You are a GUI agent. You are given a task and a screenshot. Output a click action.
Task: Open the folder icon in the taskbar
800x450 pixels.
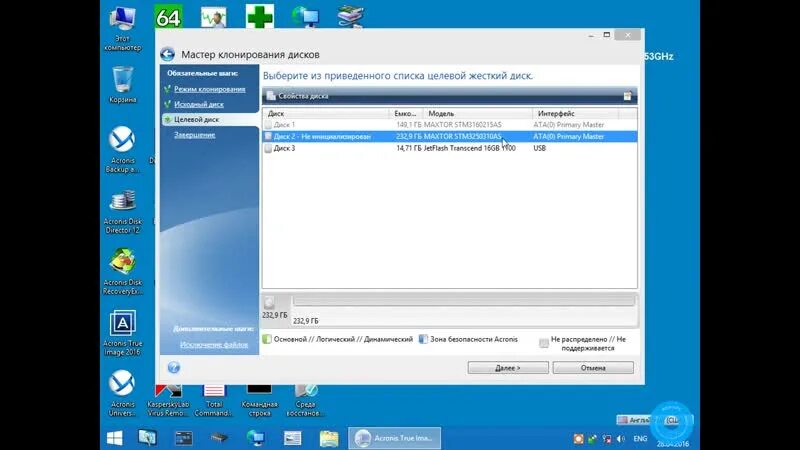point(329,438)
